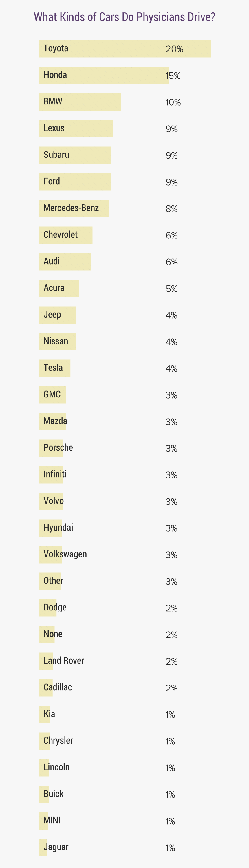Click the Jaguar label
The width and height of the screenshot is (249, 868).
56,847
